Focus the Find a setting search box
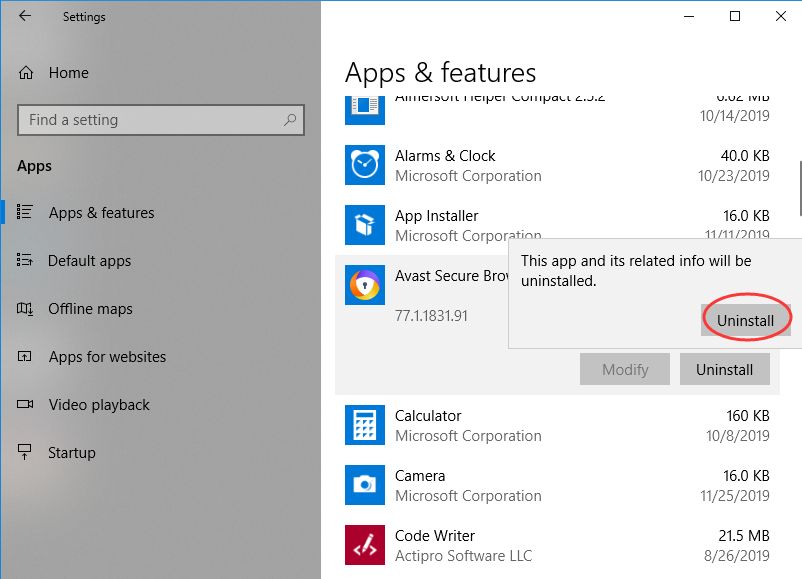 point(161,120)
